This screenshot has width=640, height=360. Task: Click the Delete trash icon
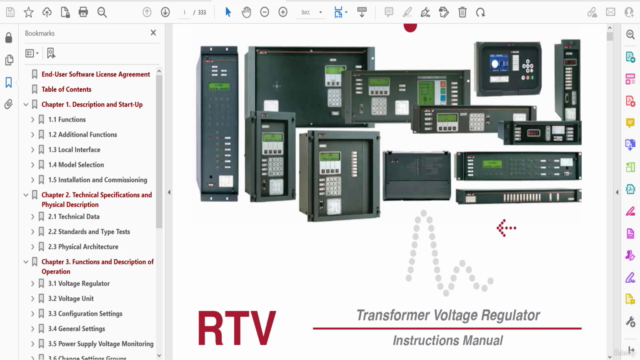(x=462, y=12)
